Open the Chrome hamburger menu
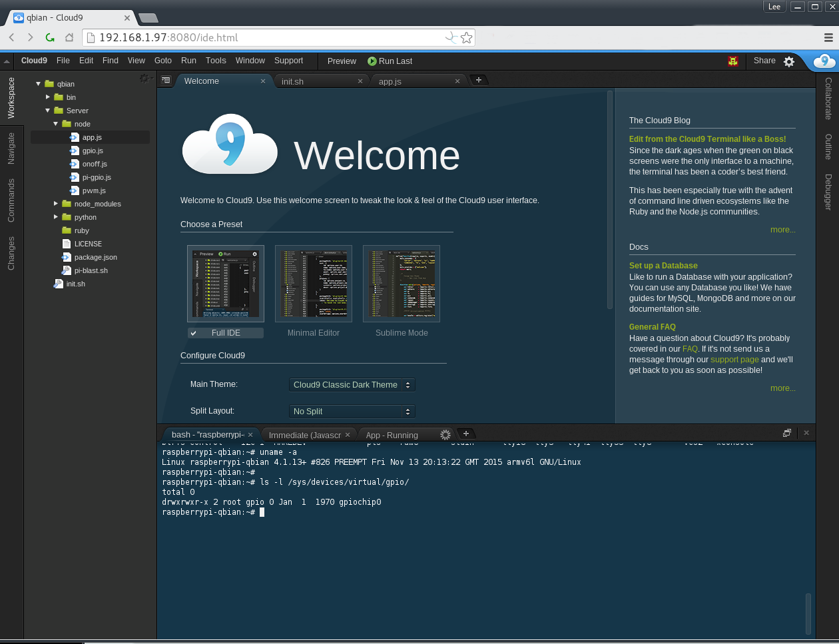This screenshot has width=839, height=644. click(x=828, y=37)
